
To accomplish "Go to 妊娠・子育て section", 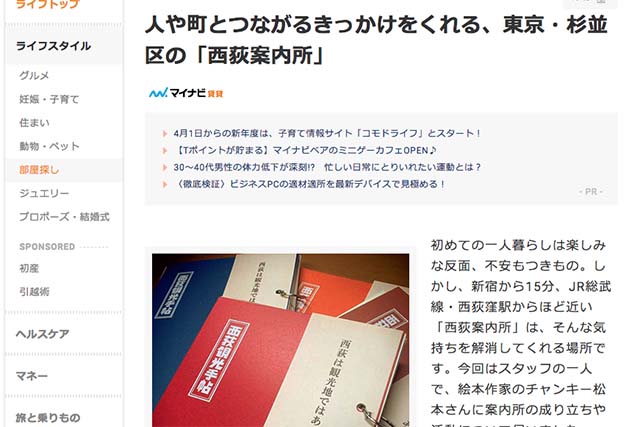I will click(x=49, y=99).
